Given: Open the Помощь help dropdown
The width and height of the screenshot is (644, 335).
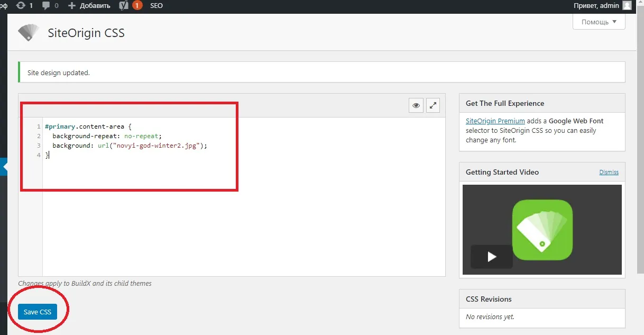Looking at the screenshot, I should [599, 22].
